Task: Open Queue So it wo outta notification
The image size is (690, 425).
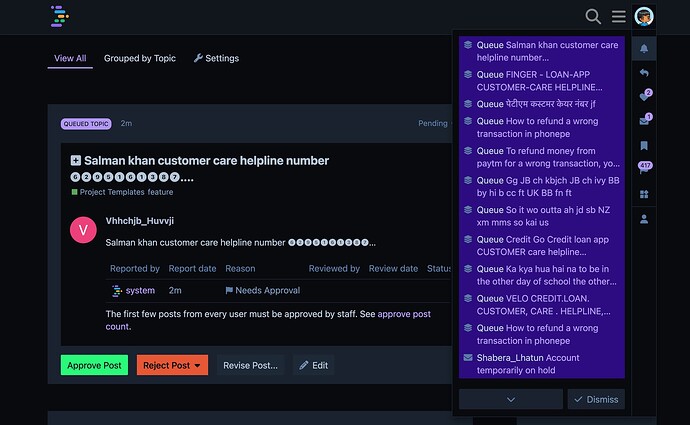Action: [542, 216]
